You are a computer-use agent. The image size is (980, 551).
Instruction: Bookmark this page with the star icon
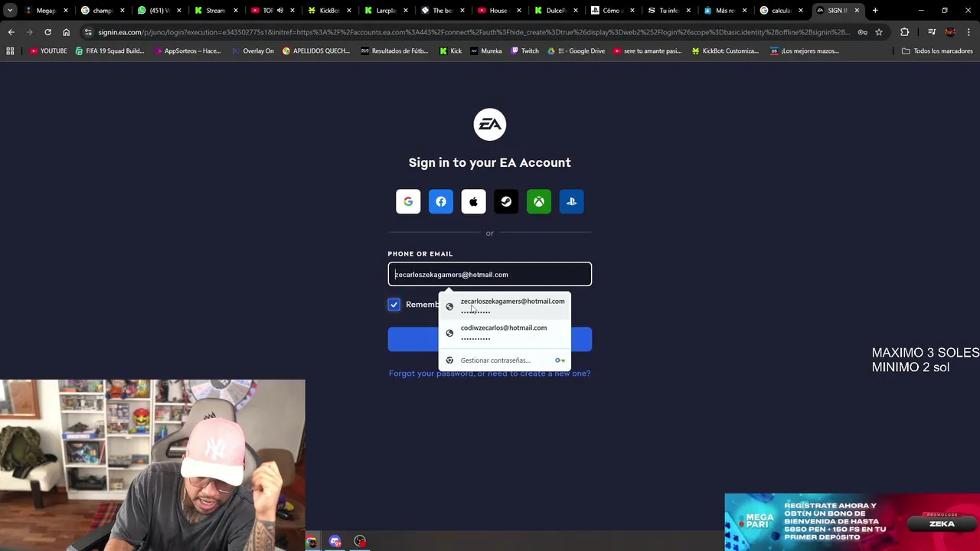879,32
